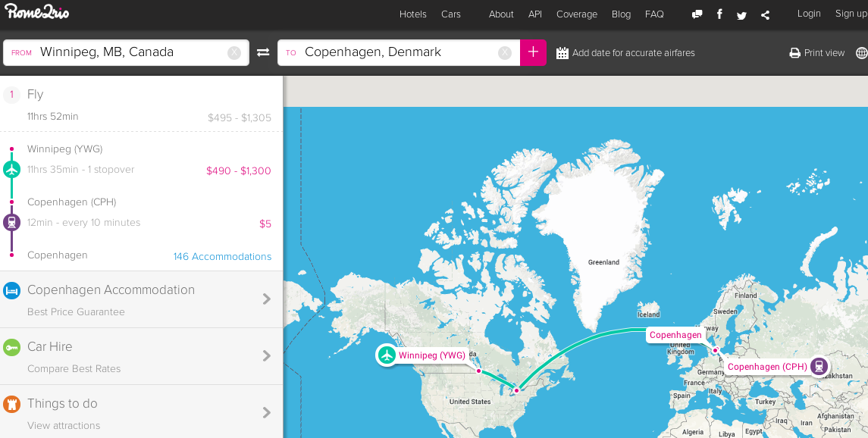Screen dimensions: 868x438
Task: Click View attractions text
Action: click(64, 425)
